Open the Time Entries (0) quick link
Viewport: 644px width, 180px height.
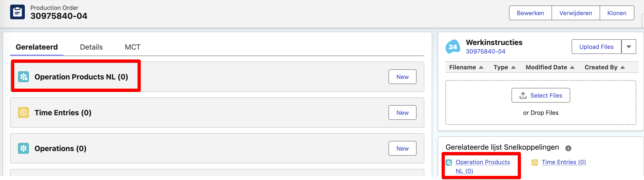coord(563,162)
